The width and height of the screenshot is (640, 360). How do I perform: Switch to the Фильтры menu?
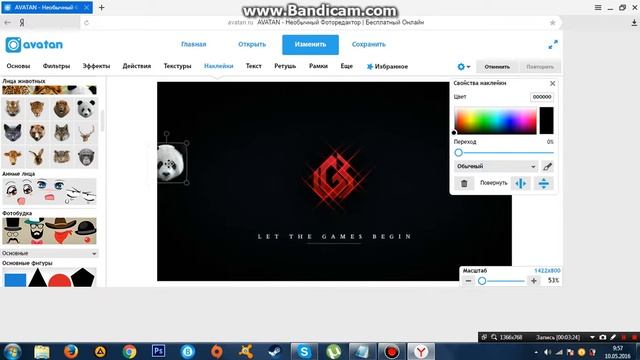click(x=56, y=66)
